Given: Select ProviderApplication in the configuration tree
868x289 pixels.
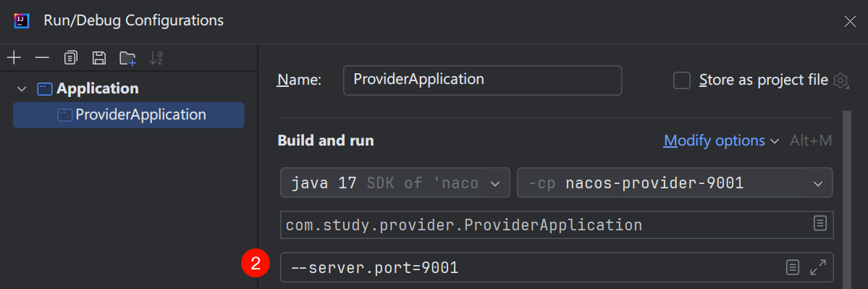Looking at the screenshot, I should click(x=128, y=115).
